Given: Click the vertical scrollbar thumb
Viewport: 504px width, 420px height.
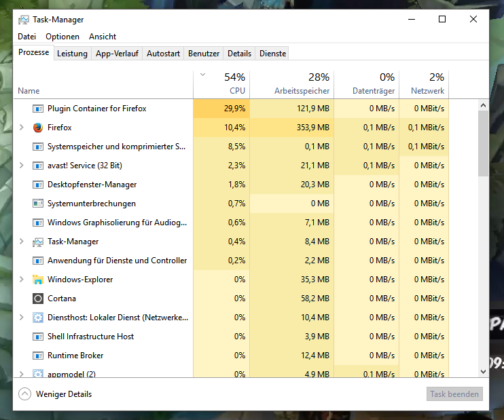Looking at the screenshot, I should tap(483, 143).
